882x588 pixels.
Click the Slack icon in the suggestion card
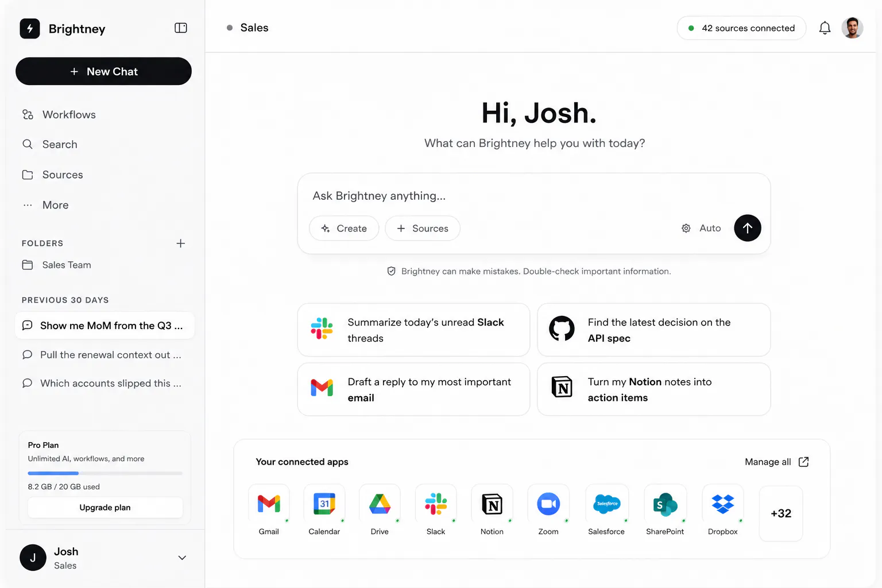pyautogui.click(x=322, y=329)
